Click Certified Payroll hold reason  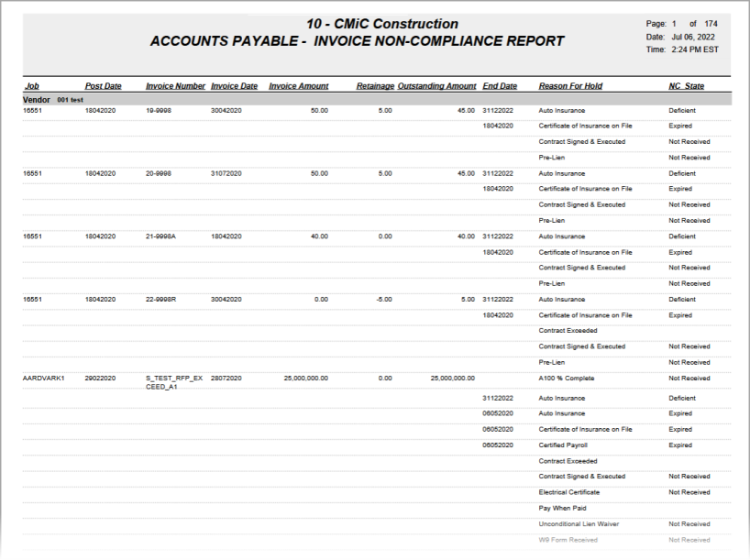point(563,445)
